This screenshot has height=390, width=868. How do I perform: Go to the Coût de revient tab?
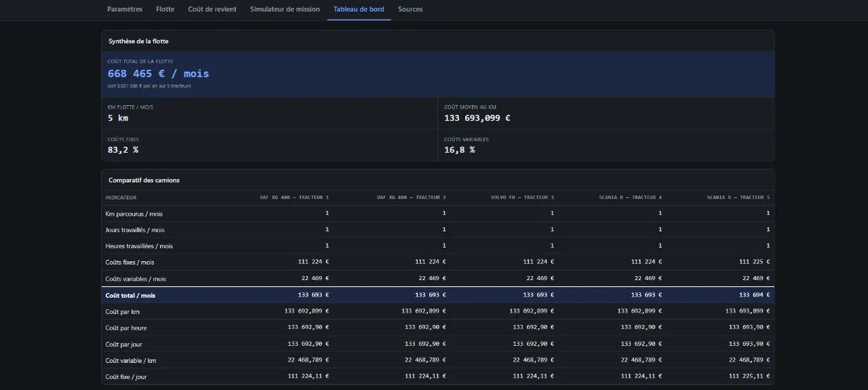(x=212, y=9)
